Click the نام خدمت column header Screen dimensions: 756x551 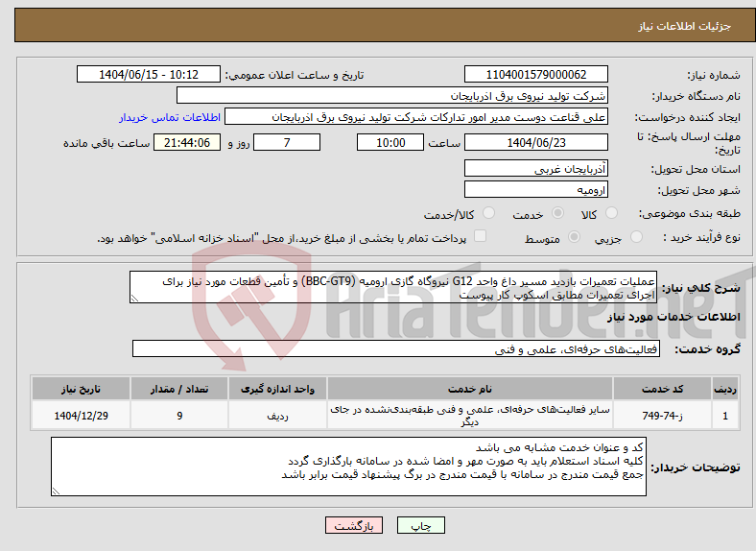point(469,389)
